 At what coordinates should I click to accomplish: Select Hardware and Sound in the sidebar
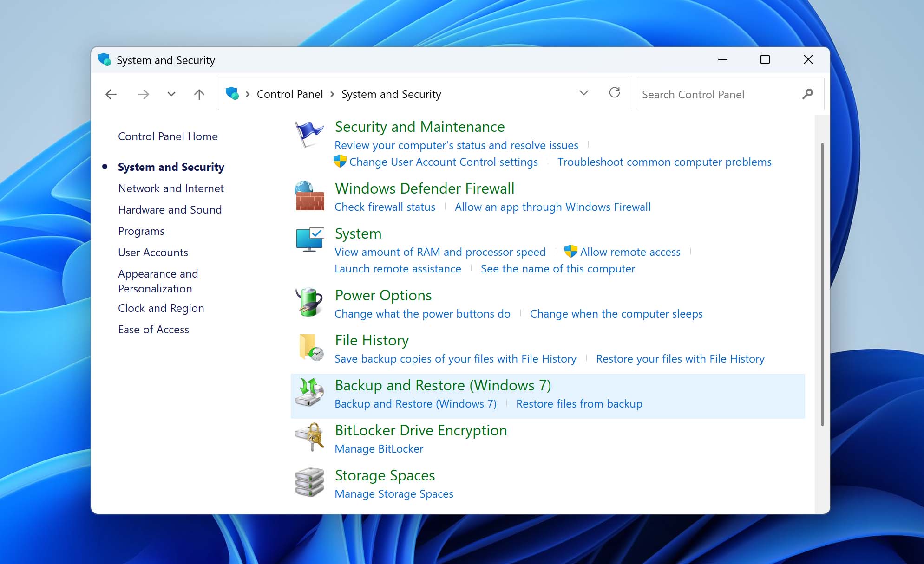170,209
